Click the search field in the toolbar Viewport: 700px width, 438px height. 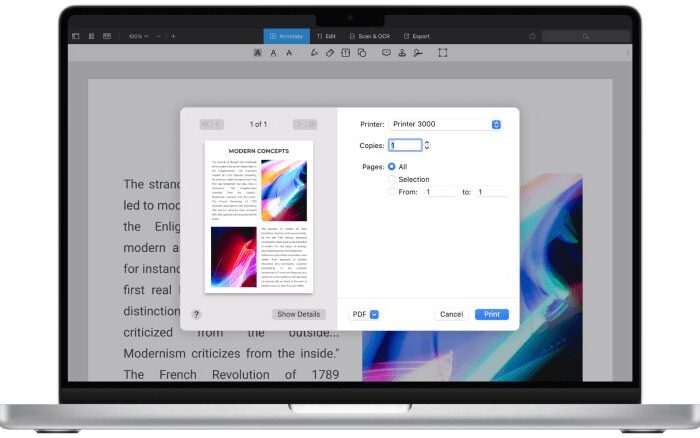click(x=586, y=36)
